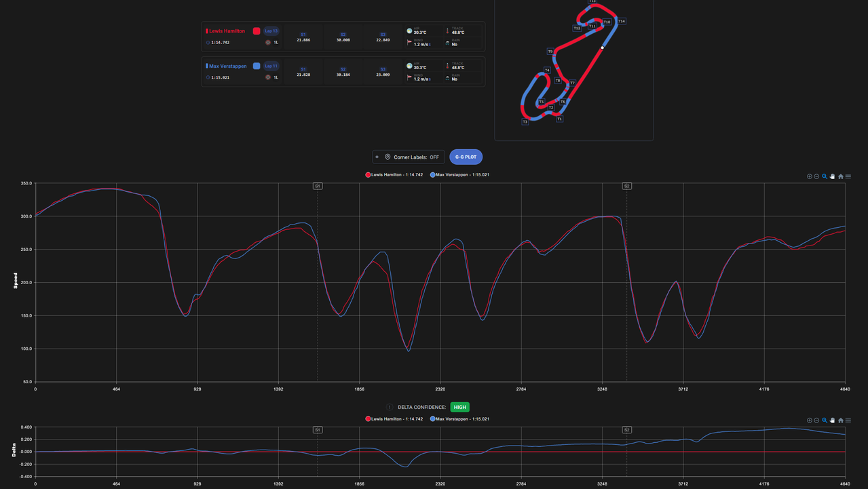This screenshot has height=489, width=868.
Task: Select pan hand tool on Delta chart
Action: click(832, 420)
